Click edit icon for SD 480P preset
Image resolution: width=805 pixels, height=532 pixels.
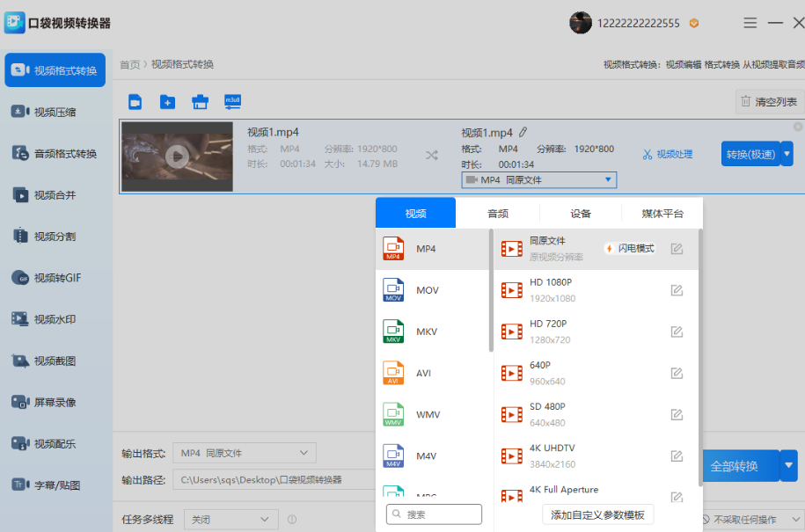677,414
